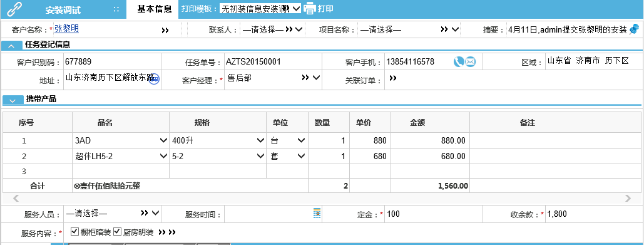Toggle the 橱柜暗装 checkbox
644x245 pixels.
[74, 231]
